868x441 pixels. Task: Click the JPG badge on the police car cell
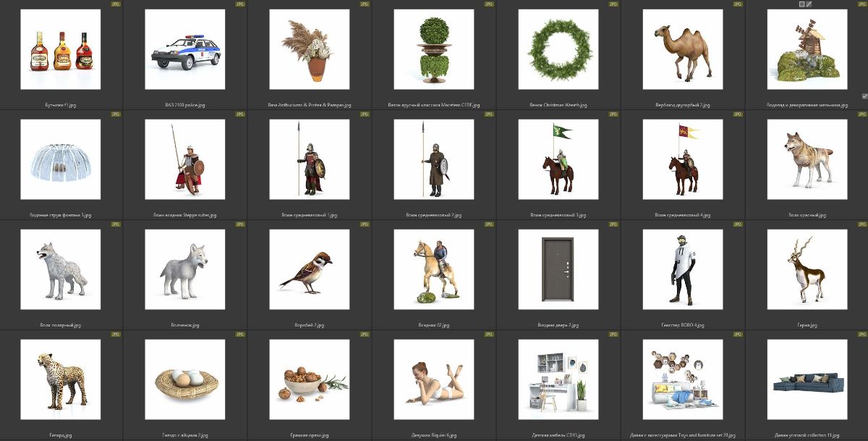pos(240,4)
